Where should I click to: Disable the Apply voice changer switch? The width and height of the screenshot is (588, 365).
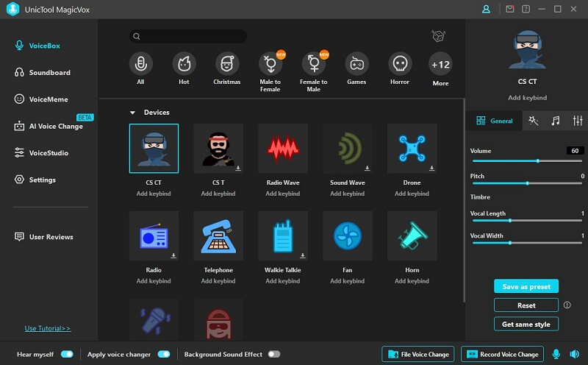point(164,355)
